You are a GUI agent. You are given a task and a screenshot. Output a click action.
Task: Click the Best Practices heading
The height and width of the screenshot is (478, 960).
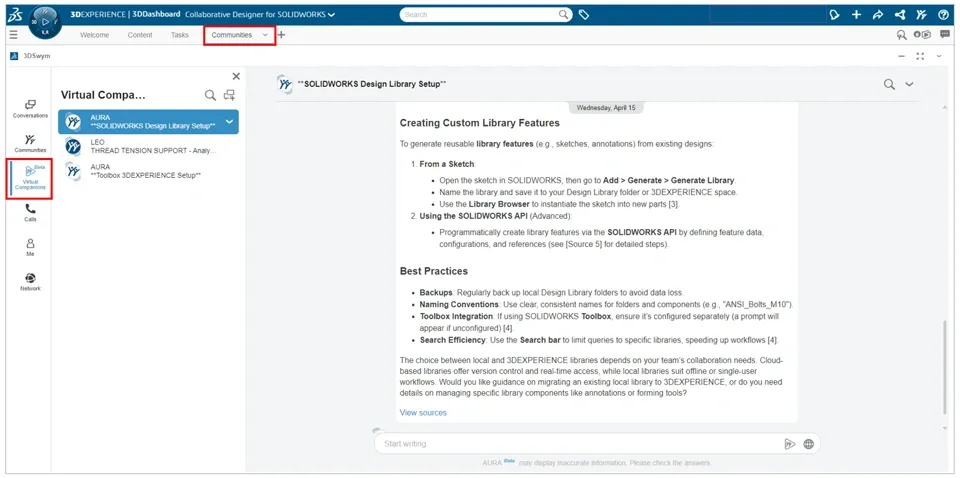click(x=433, y=271)
